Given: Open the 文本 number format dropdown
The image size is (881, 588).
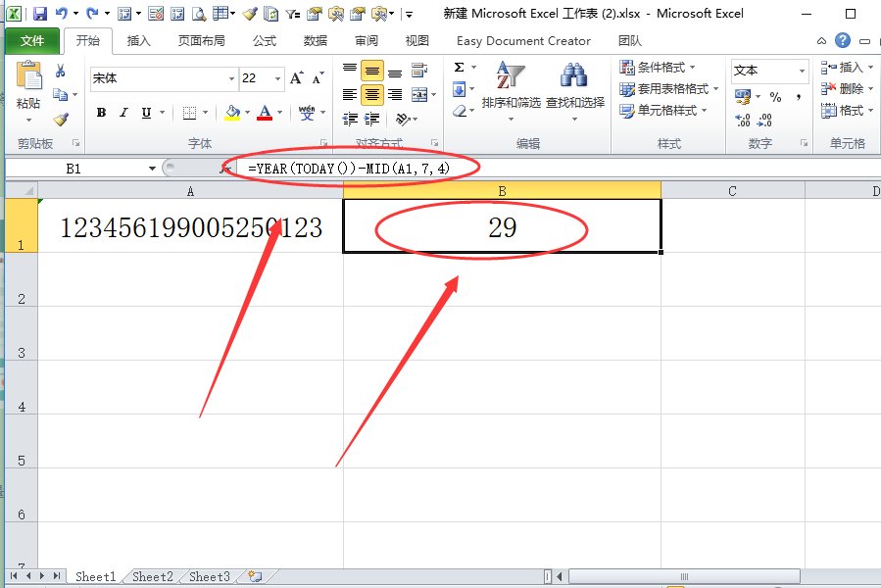Looking at the screenshot, I should coord(801,71).
